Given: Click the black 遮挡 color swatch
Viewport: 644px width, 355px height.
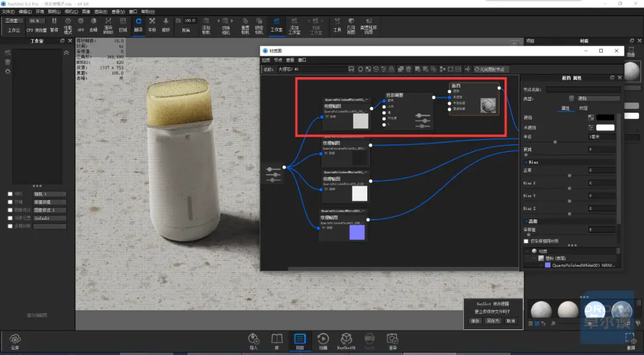Looking at the screenshot, I should 605,118.
